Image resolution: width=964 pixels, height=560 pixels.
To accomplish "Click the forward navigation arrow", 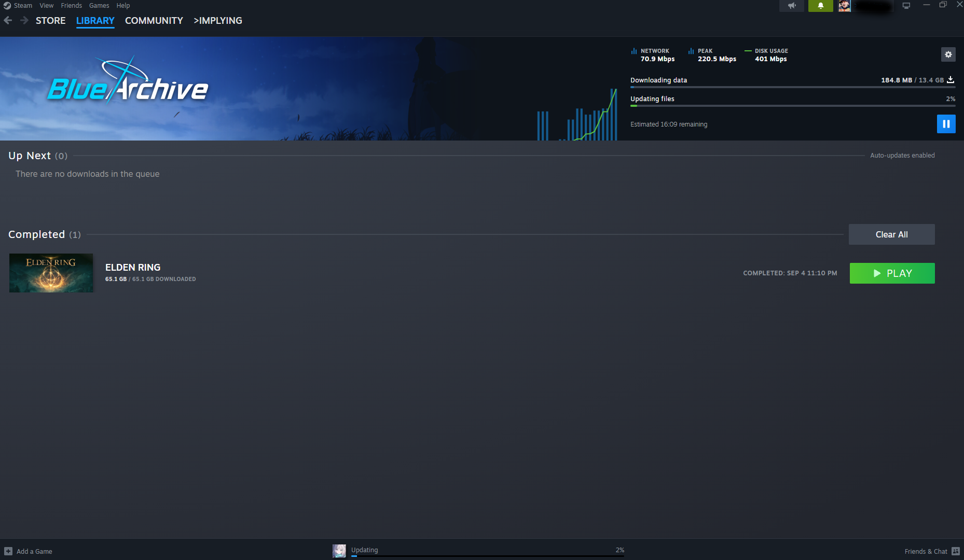I will (24, 20).
